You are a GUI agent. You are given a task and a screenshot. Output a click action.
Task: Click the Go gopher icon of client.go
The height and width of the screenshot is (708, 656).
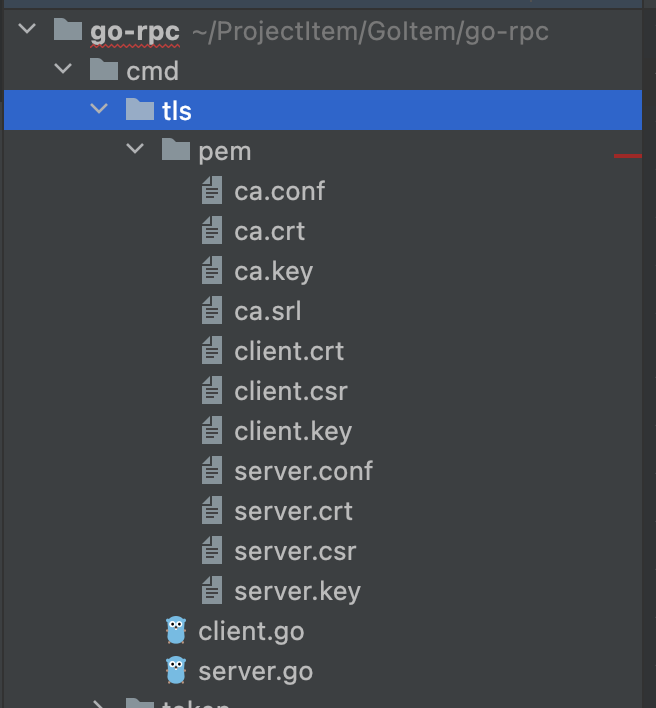coord(176,630)
